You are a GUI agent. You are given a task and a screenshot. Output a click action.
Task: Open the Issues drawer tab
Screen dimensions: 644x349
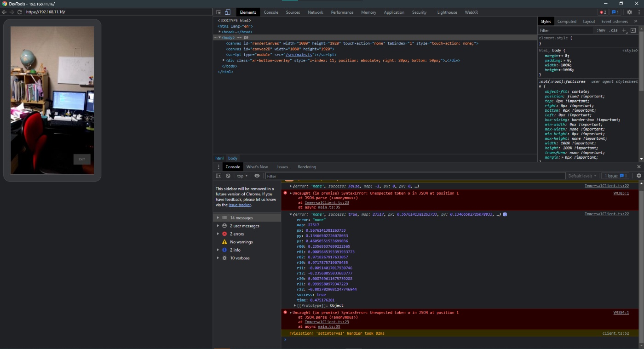(x=282, y=167)
